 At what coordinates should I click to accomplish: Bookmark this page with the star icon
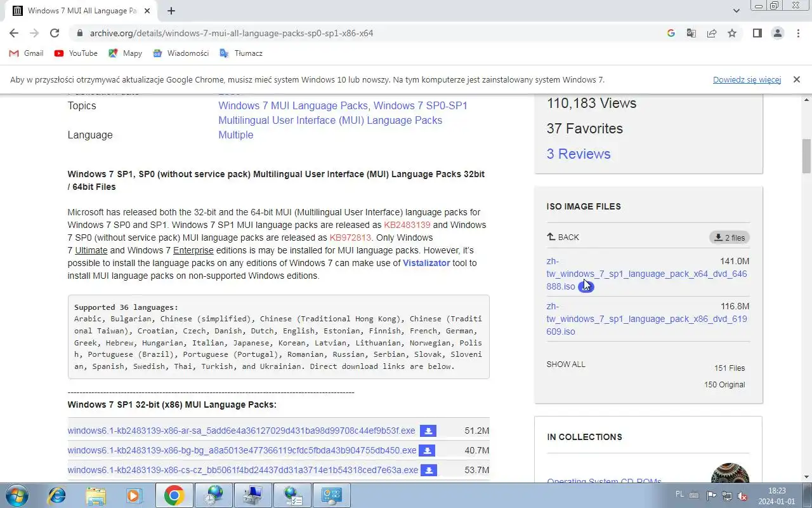click(x=732, y=33)
